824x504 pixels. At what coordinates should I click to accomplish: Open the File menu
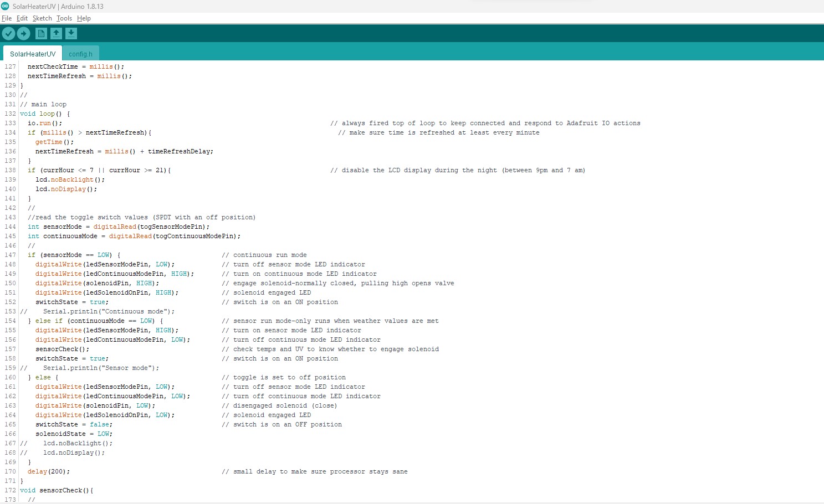tap(7, 18)
